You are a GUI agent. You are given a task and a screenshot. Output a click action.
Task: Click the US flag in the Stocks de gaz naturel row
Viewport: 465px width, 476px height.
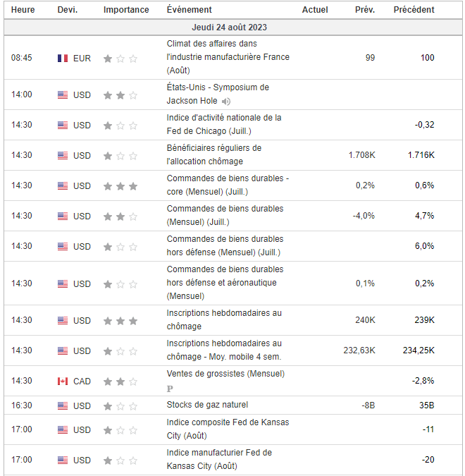click(63, 405)
